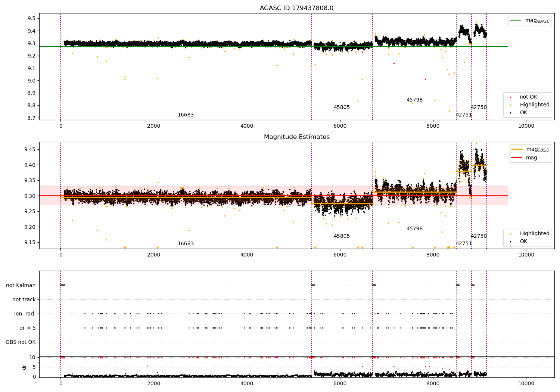Click the 9.5 y-axis tick label
Viewport: 560px width, 392px height.
coord(32,18)
